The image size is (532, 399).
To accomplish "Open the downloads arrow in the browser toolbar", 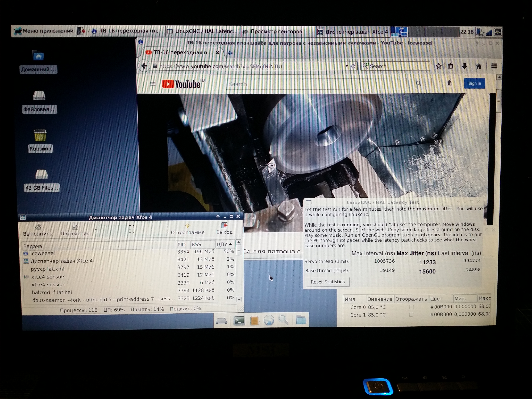I will 464,66.
